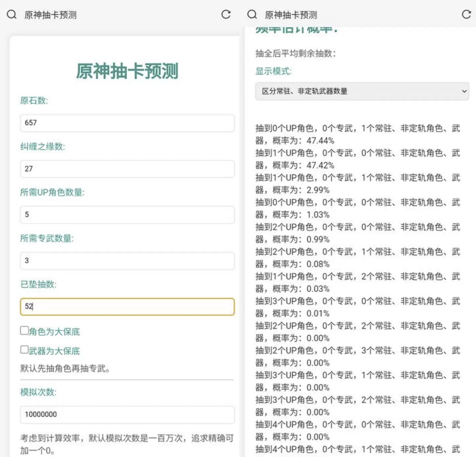Focus the 已垫抽数 input field
This screenshot has height=457, width=476.
pos(127,307)
